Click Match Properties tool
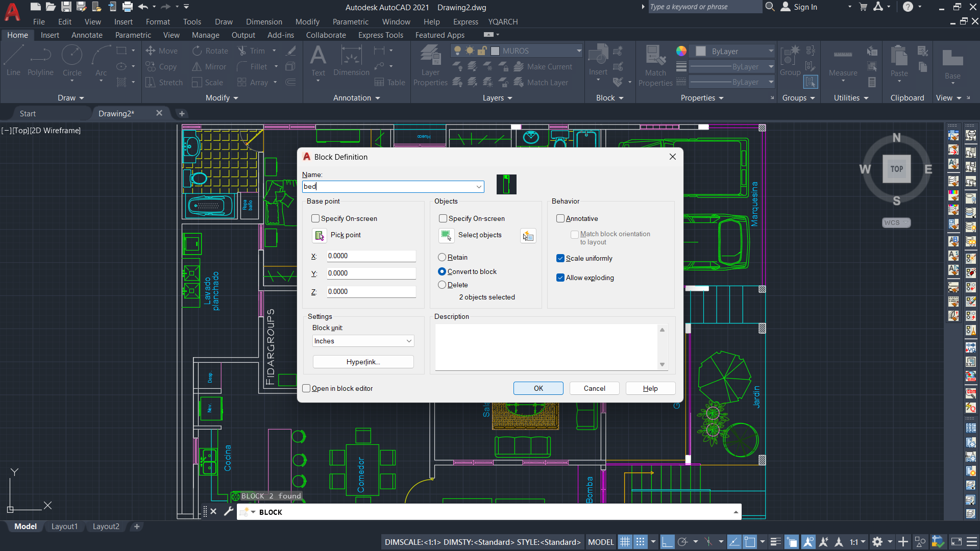980x551 pixels. [x=655, y=65]
